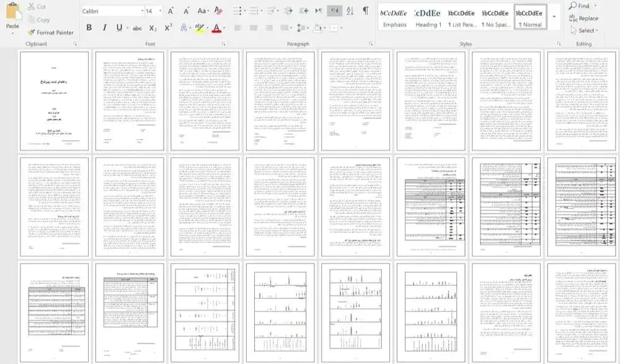Apply the No Spacing style
The height and width of the screenshot is (364, 620).
[x=495, y=18]
